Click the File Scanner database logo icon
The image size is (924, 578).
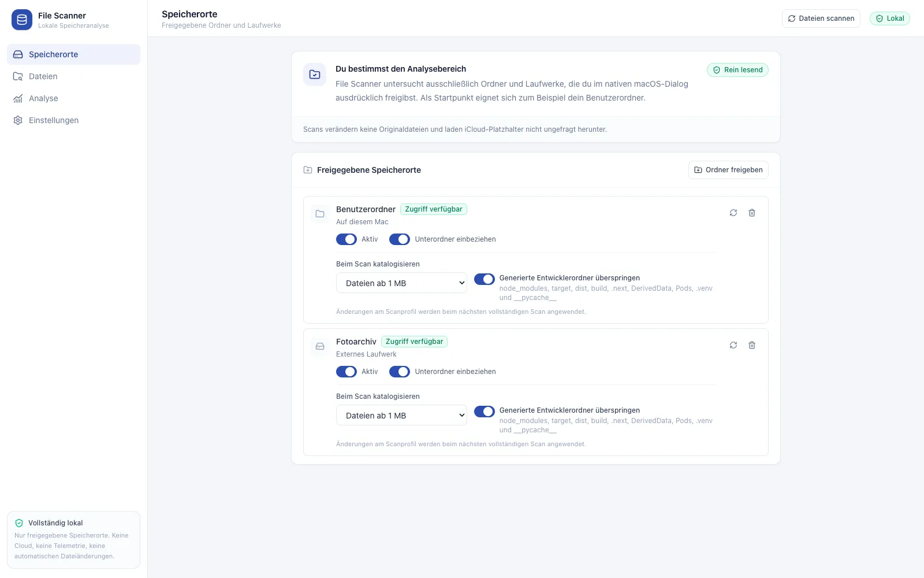[22, 20]
